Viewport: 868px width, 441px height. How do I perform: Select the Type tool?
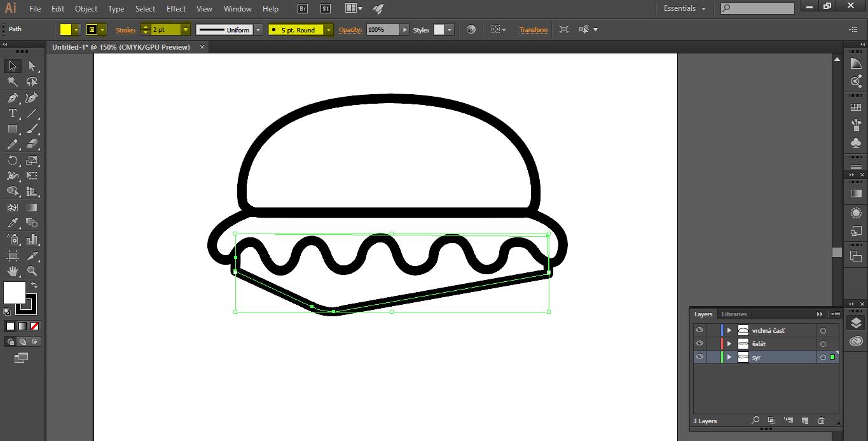12,113
